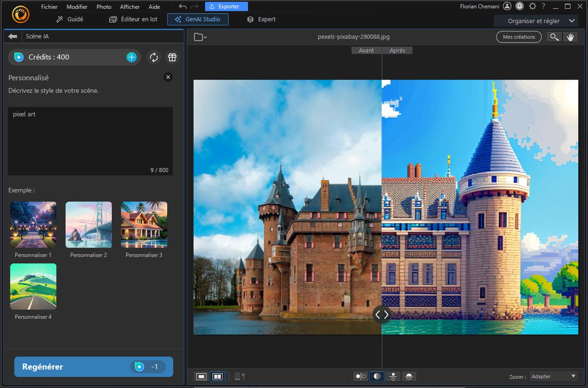Open the folder dropdown above the image
Image resolution: width=588 pixels, height=388 pixels.
tap(199, 37)
